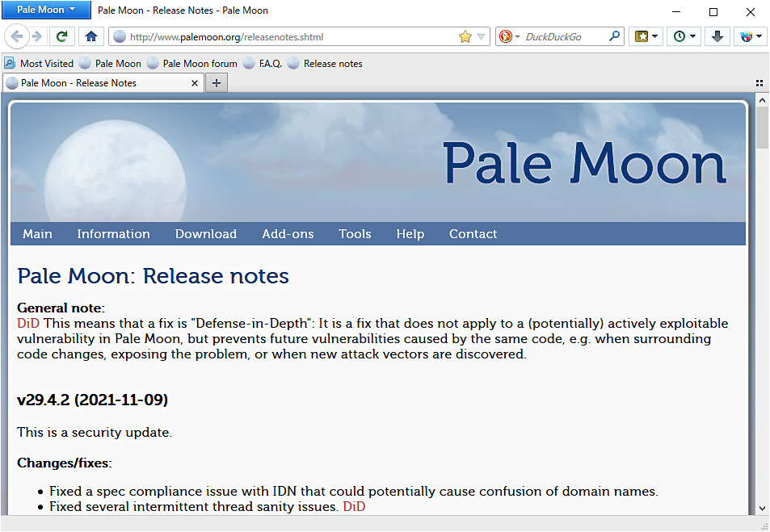770x532 pixels.
Task: Open the Pale Moon globe menu on toolbar
Action: tap(747, 36)
